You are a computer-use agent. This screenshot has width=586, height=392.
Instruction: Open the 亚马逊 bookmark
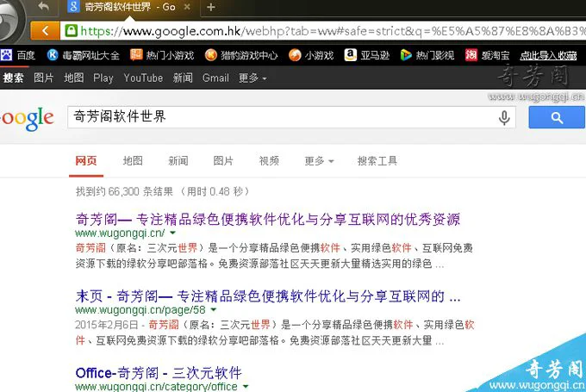366,55
